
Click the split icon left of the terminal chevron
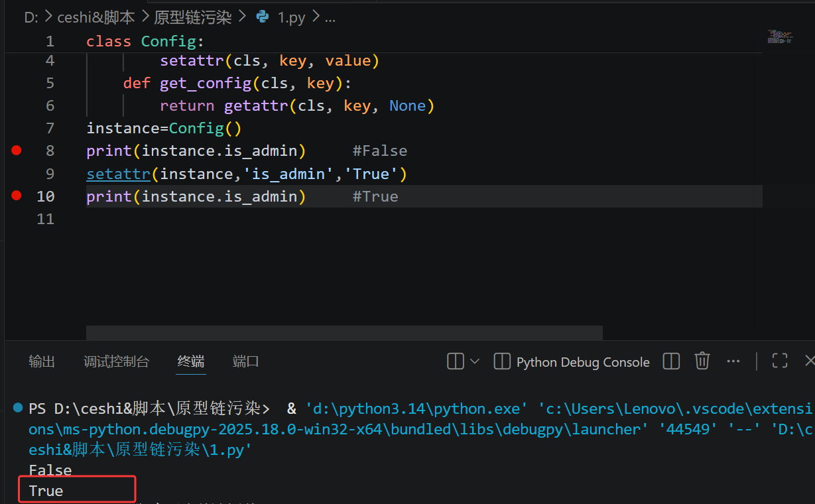click(x=456, y=361)
